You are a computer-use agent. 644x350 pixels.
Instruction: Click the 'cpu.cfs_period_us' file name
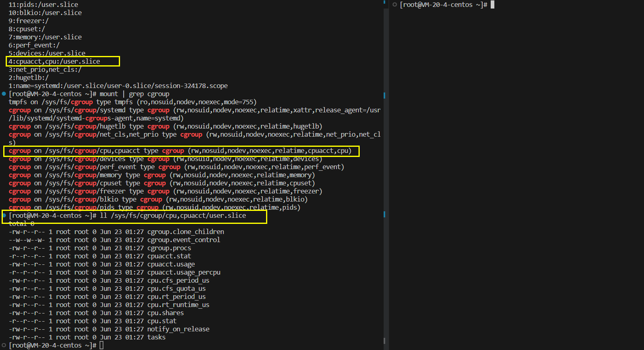(x=178, y=280)
